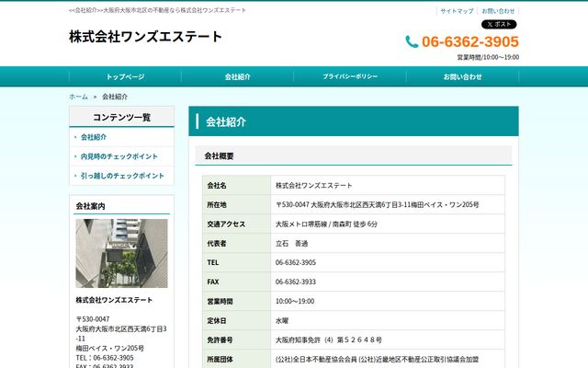Image resolution: width=588 pixels, height=368 pixels.
Task: Click sidebar postal code 〒530-0047
Action: coord(93,319)
